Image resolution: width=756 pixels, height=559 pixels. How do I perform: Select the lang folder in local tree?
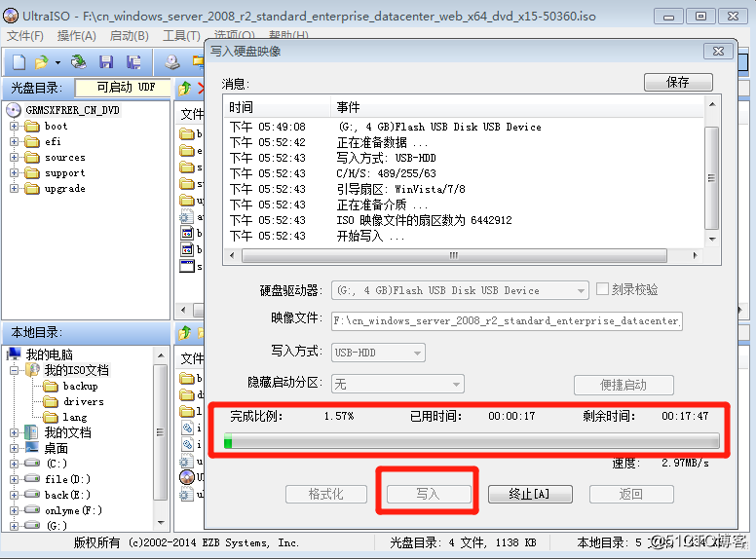pos(75,418)
